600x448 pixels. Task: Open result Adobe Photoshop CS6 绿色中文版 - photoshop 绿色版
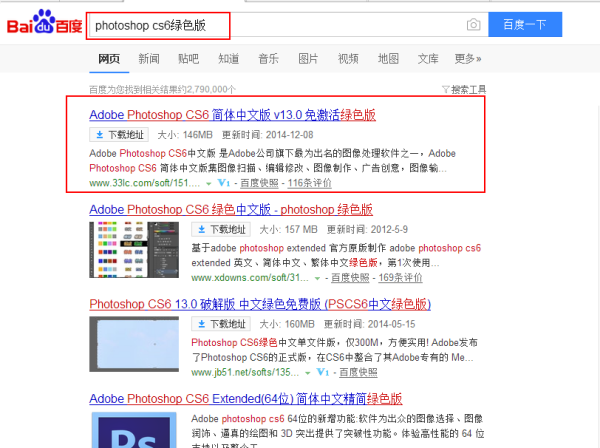[x=231, y=210]
